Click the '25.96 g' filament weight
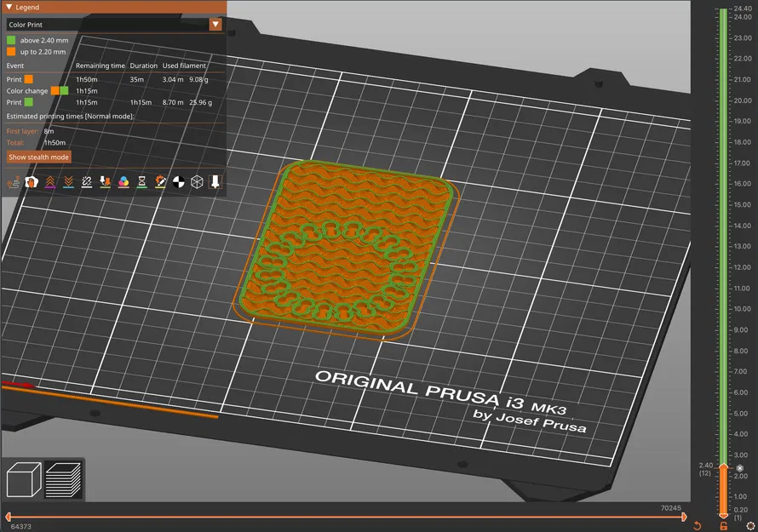Image resolution: width=758 pixels, height=532 pixels. tap(201, 102)
